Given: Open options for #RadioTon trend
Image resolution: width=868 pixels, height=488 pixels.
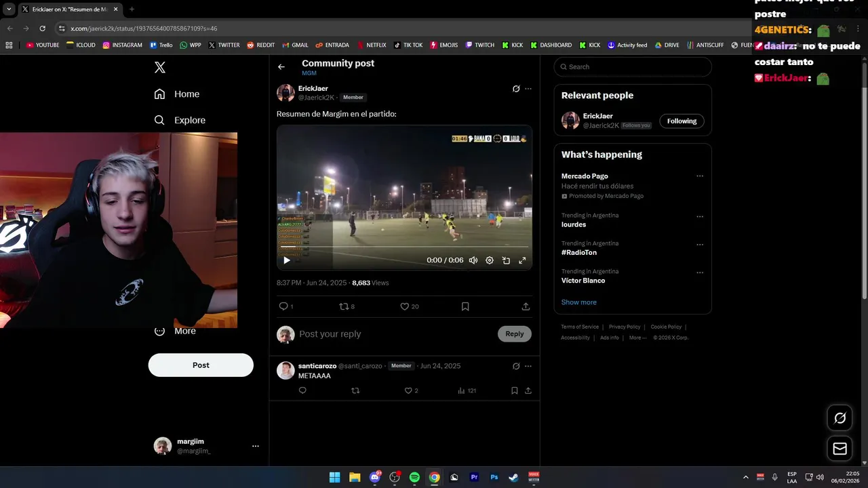Looking at the screenshot, I should click(x=700, y=245).
